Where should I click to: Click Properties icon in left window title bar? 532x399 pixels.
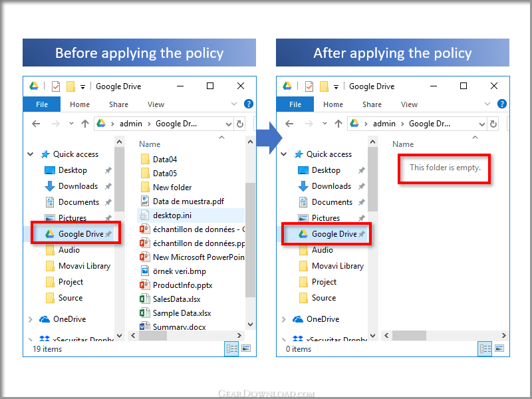tap(55, 86)
